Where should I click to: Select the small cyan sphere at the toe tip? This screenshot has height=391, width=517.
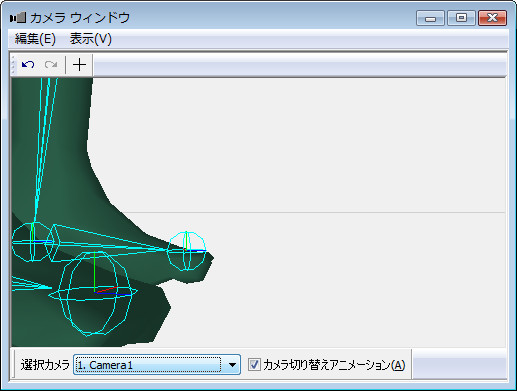tap(186, 251)
